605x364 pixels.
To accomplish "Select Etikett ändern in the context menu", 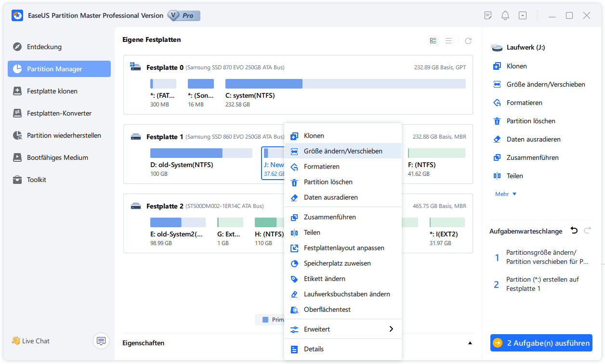I will click(343, 279).
